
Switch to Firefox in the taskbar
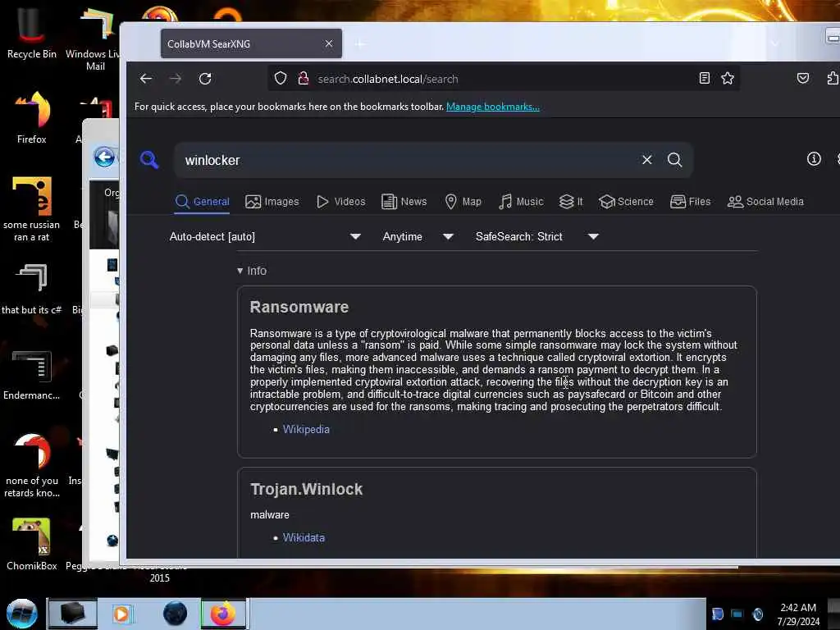[x=223, y=614]
